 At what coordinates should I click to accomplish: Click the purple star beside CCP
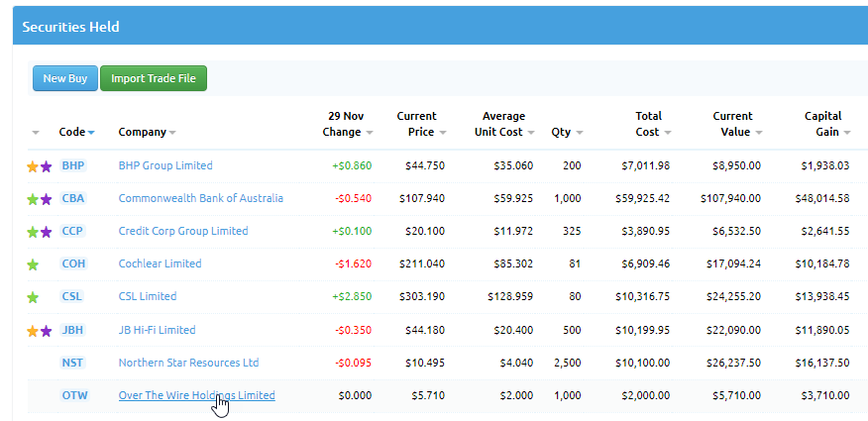pyautogui.click(x=46, y=232)
